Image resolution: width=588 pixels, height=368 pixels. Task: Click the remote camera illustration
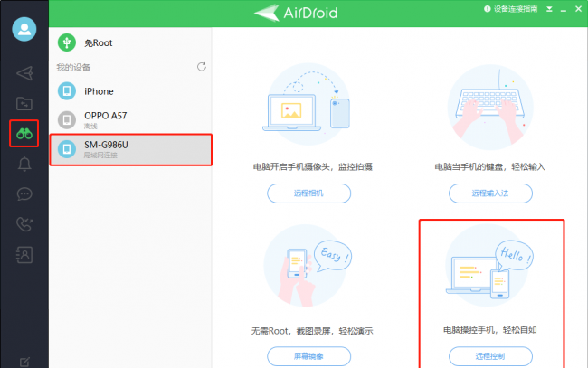[x=308, y=104]
